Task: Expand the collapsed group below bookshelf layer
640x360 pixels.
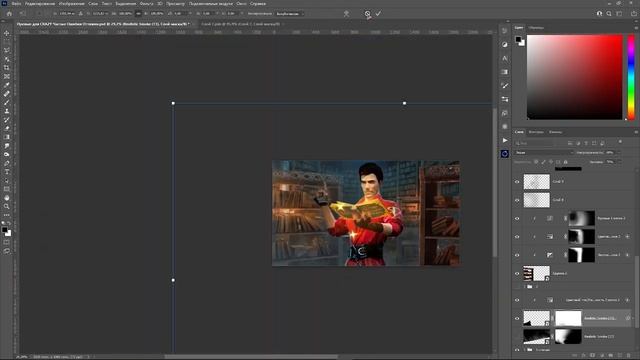Action: pyautogui.click(x=524, y=287)
